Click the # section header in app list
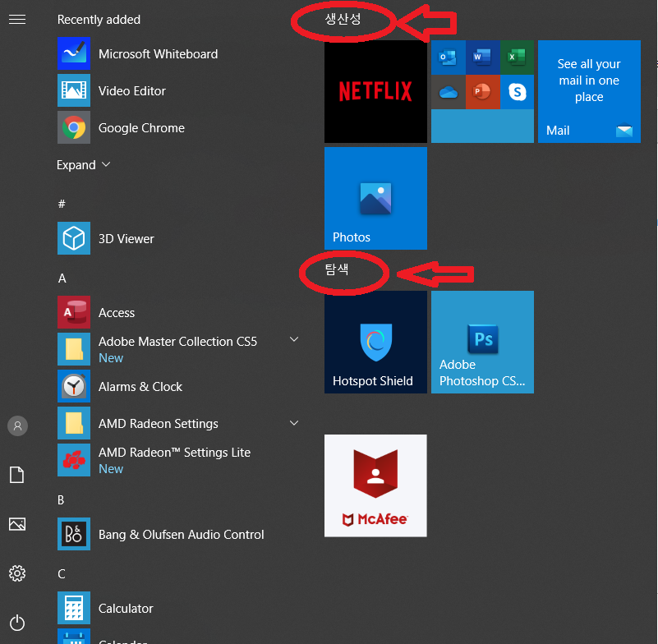 [x=62, y=204]
